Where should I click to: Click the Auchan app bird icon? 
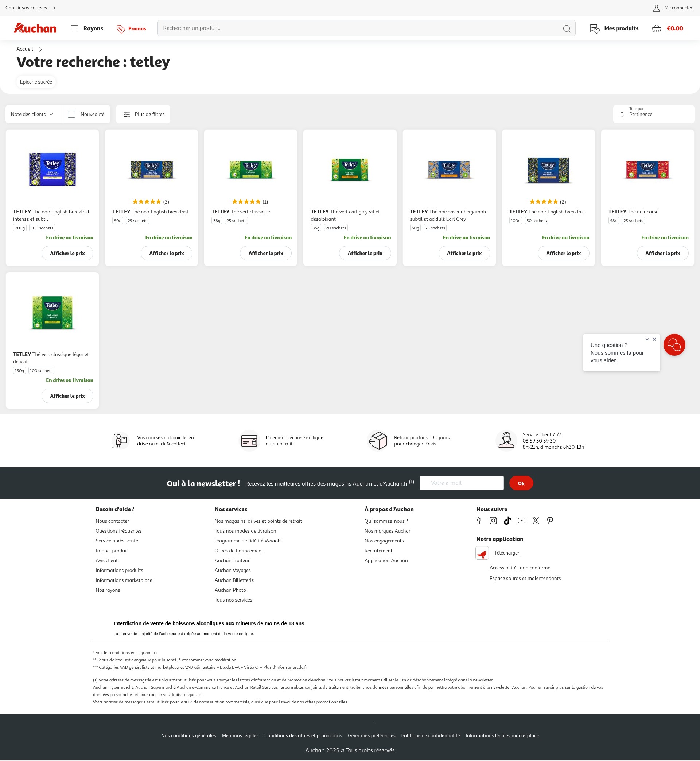coord(482,553)
